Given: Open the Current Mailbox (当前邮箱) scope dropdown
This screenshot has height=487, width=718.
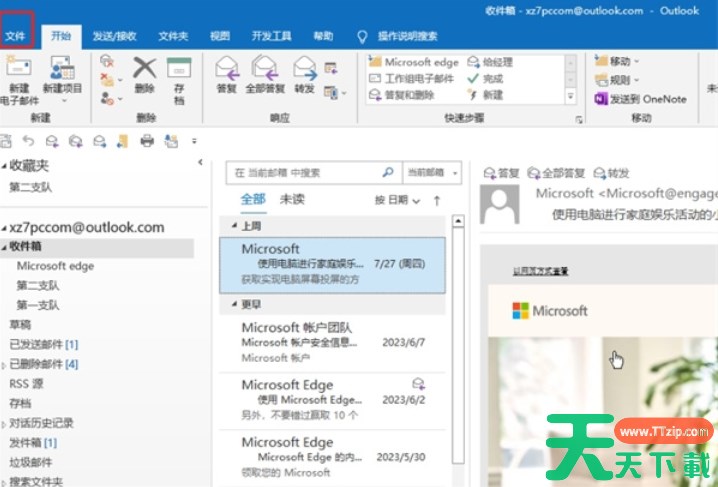Looking at the screenshot, I should click(x=429, y=172).
